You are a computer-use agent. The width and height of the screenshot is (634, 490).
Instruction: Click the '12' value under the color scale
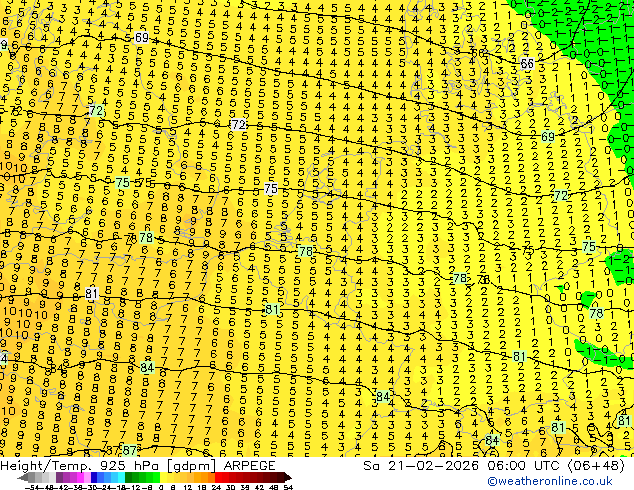point(188,487)
